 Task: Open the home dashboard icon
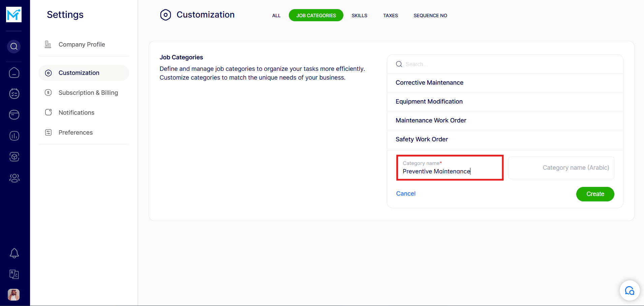(14, 73)
